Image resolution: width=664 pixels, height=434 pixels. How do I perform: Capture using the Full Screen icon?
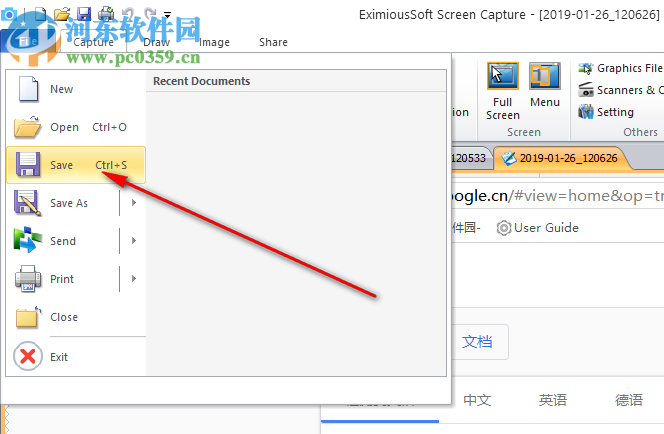pos(503,76)
